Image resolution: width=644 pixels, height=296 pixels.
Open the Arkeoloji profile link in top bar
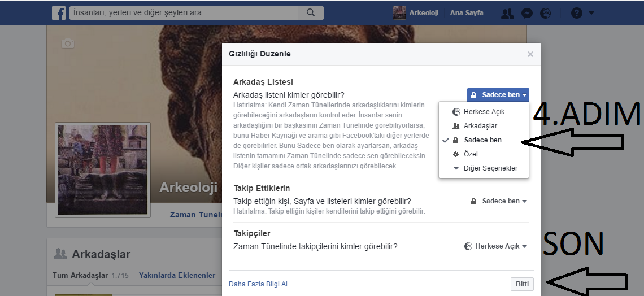(424, 13)
